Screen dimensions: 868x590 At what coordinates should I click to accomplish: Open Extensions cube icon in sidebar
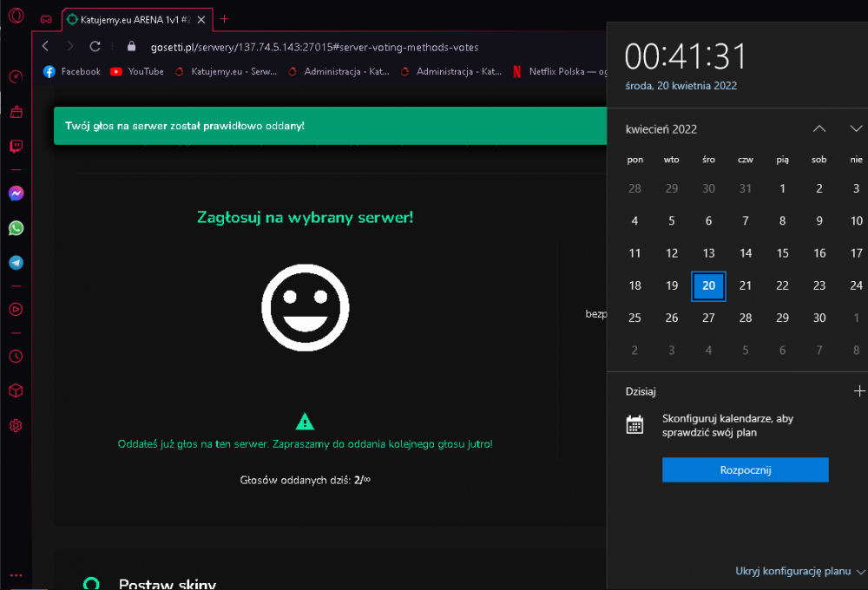click(16, 390)
